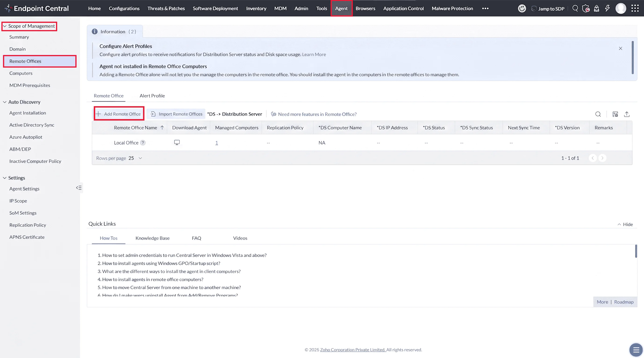Click the hooded mascot icon in header
The width and height of the screenshot is (644, 358).
(596, 8)
